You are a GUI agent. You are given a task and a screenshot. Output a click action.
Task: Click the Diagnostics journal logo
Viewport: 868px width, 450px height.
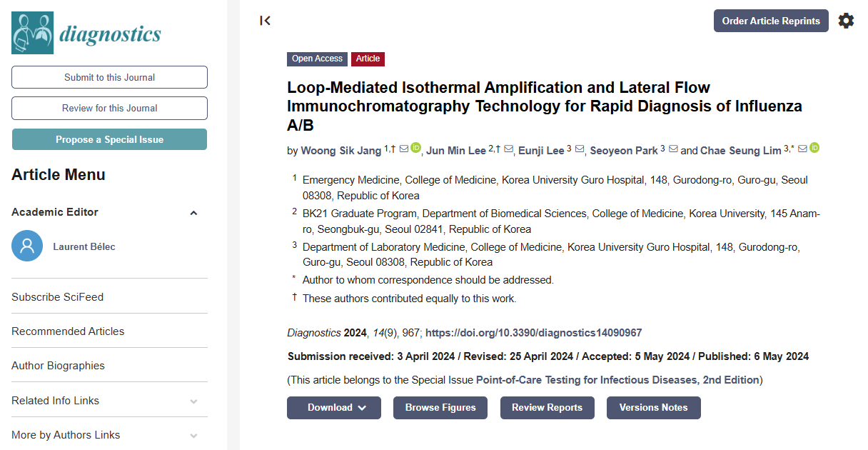click(86, 33)
